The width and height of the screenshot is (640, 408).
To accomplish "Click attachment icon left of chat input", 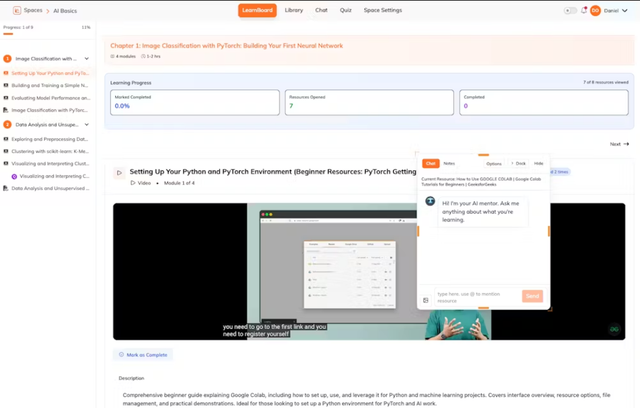I will [x=426, y=300].
